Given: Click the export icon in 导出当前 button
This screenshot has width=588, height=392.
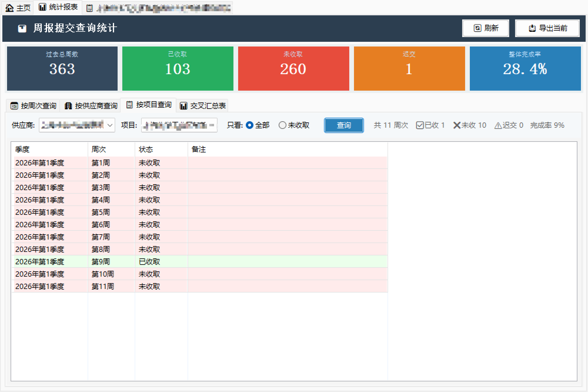Looking at the screenshot, I should point(532,28).
